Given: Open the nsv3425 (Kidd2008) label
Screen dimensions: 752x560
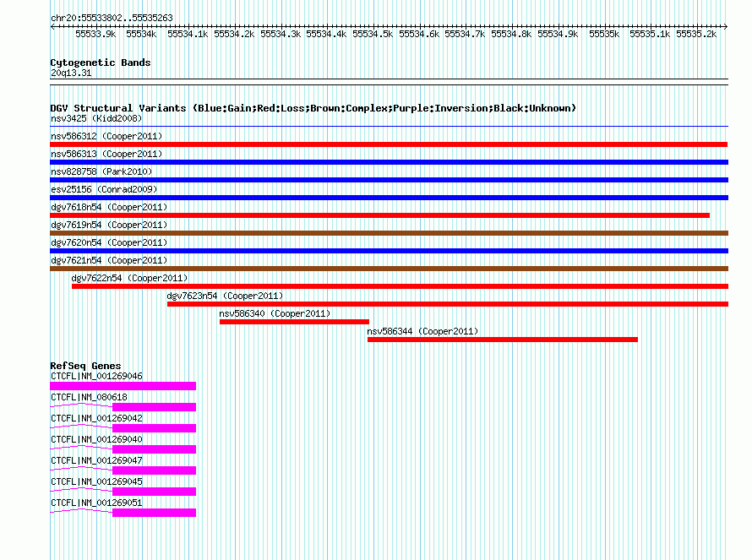Looking at the screenshot, I should (x=96, y=118).
